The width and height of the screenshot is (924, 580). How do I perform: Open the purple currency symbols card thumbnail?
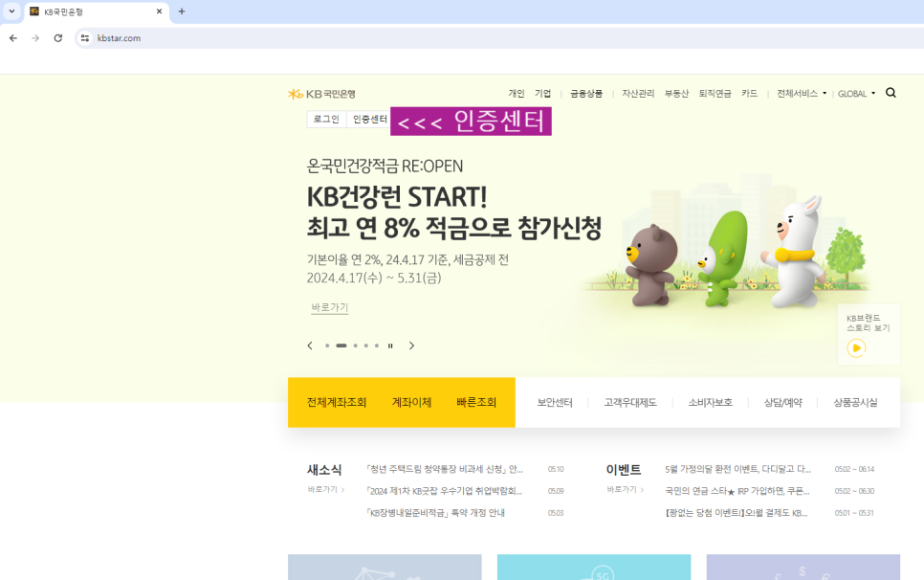coord(803,567)
